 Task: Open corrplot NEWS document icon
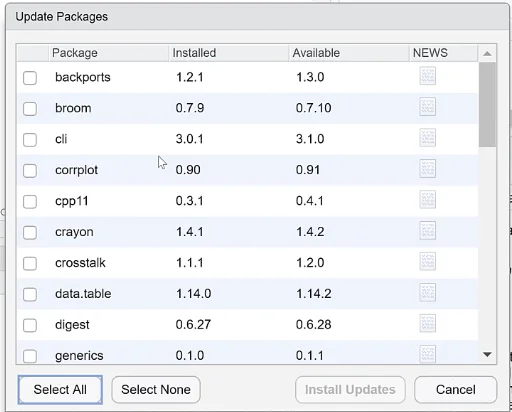tap(427, 169)
